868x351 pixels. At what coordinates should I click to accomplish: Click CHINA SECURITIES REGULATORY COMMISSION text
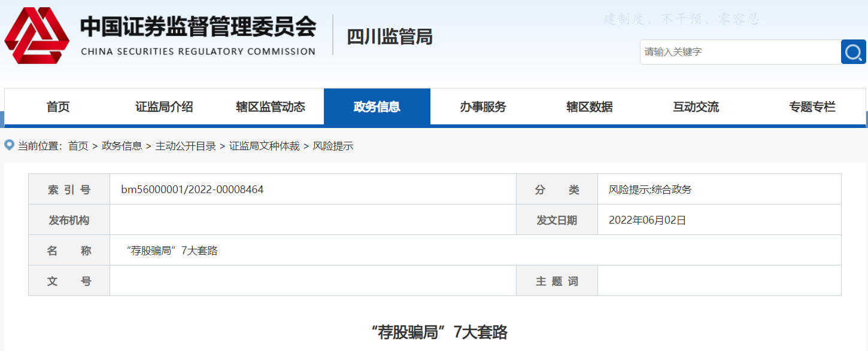coord(198,51)
